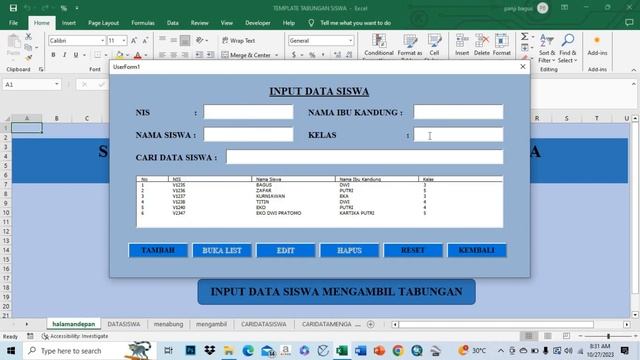
Task: Select the list row EKO DWI PRATOMO
Action: (x=320, y=213)
